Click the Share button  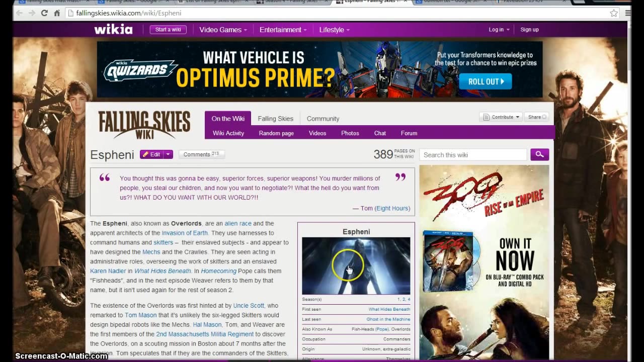pos(536,117)
